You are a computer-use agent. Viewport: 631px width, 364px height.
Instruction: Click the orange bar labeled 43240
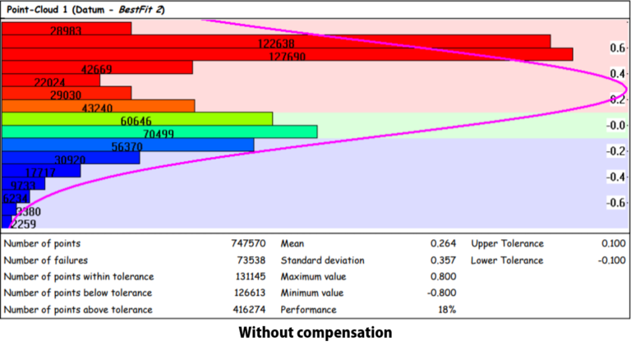point(98,106)
